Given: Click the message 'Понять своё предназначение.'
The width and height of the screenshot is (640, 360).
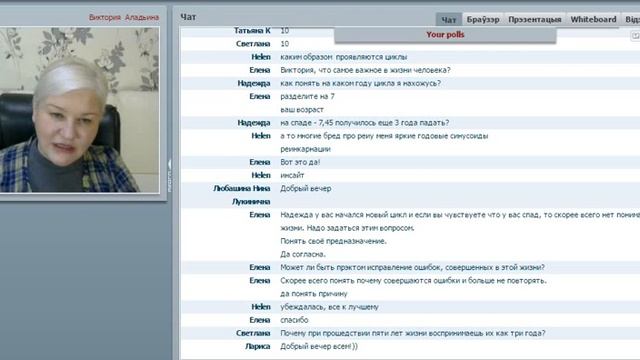Looking at the screenshot, I should (x=333, y=241).
